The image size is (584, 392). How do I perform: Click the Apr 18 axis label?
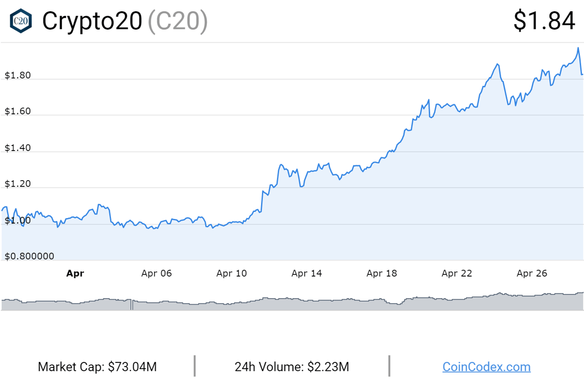[382, 273]
